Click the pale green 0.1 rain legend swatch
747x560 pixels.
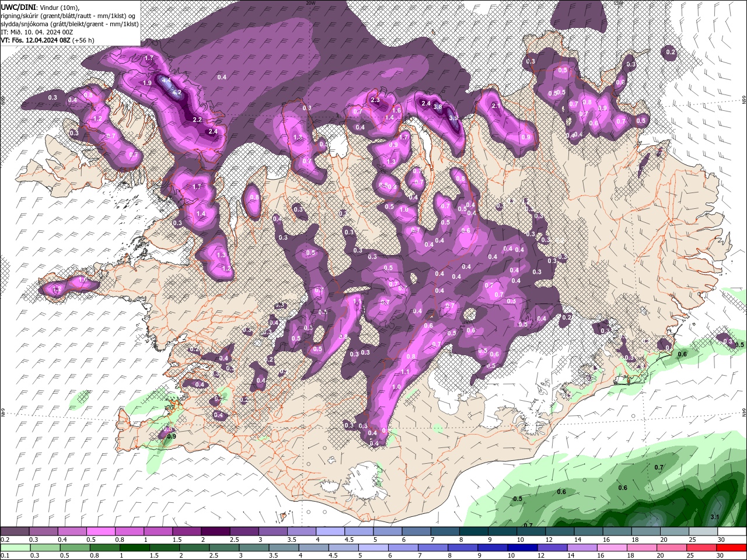point(15,547)
